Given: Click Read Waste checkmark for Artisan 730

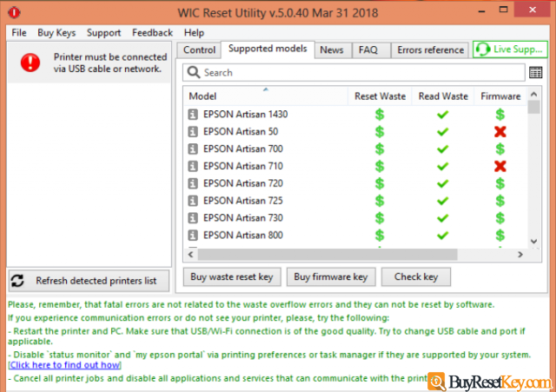Looking at the screenshot, I should pyautogui.click(x=442, y=218).
